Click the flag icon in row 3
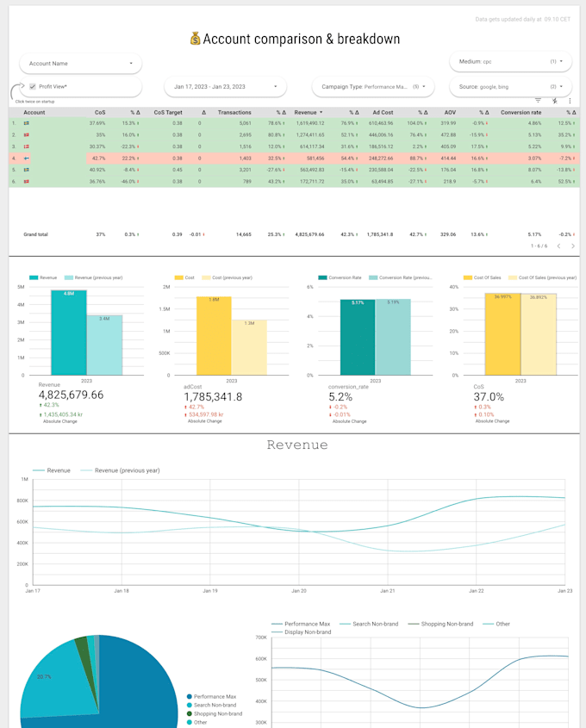The height and width of the screenshot is (728, 586). pyautogui.click(x=27, y=146)
